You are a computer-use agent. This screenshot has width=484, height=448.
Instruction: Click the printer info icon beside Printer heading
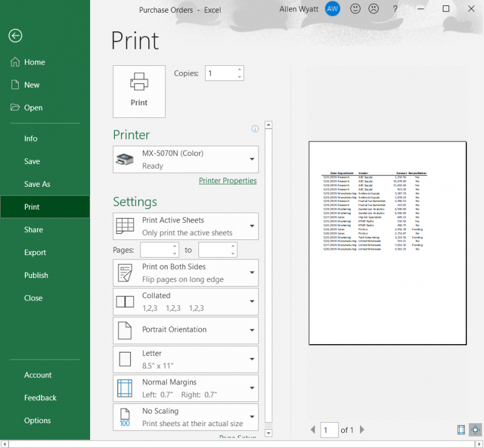click(255, 129)
